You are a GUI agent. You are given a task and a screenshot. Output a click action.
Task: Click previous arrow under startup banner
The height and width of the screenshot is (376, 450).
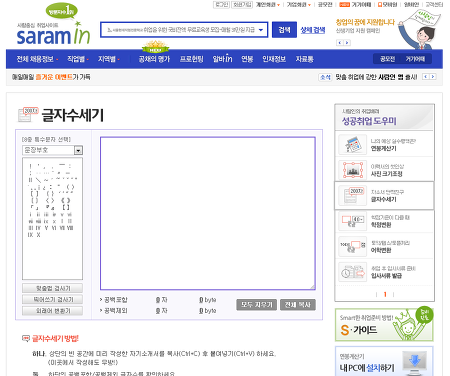coord(340,43)
